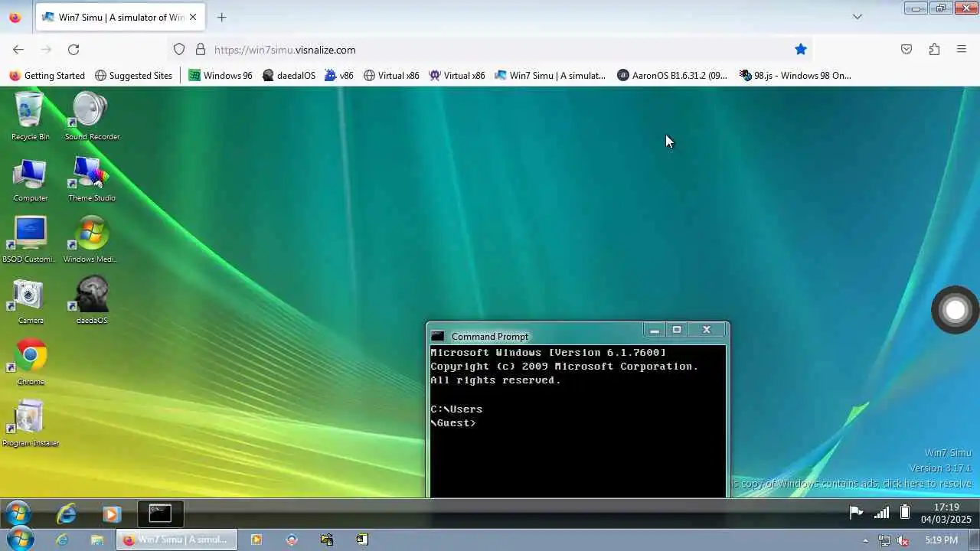The height and width of the screenshot is (551, 980).
Task: Open Media Player on the simulator taskbar
Action: (112, 514)
